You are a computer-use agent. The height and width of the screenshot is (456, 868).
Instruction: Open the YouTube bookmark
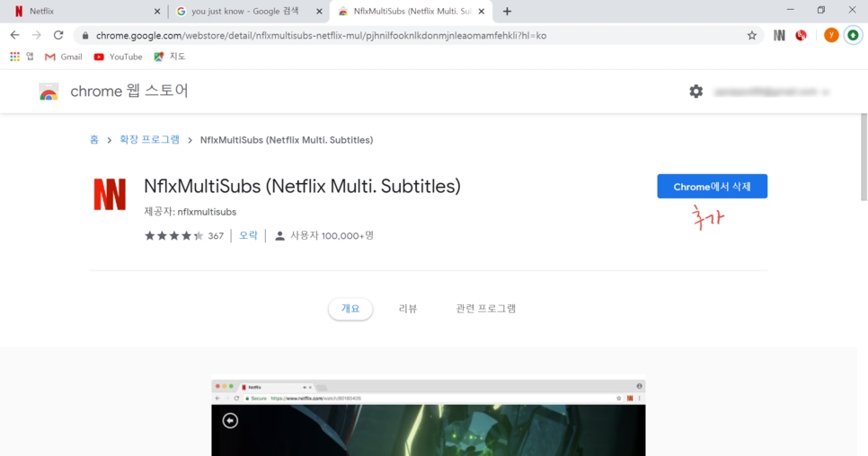coord(118,57)
